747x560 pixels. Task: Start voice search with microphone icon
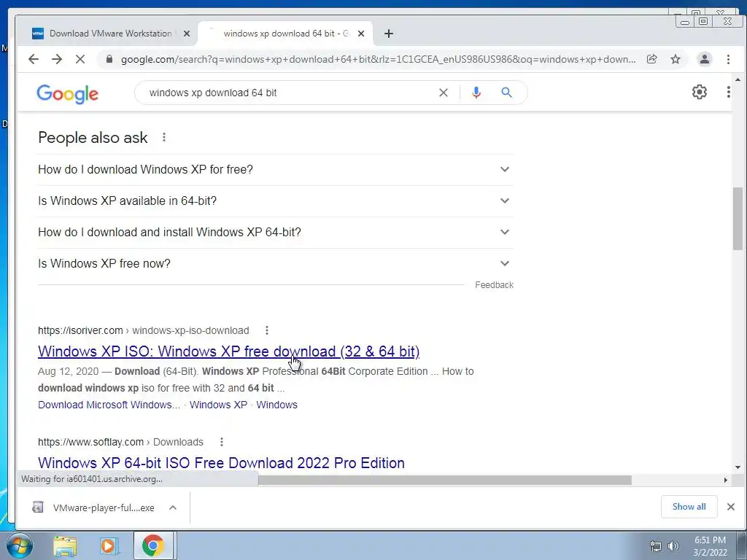pyautogui.click(x=476, y=93)
